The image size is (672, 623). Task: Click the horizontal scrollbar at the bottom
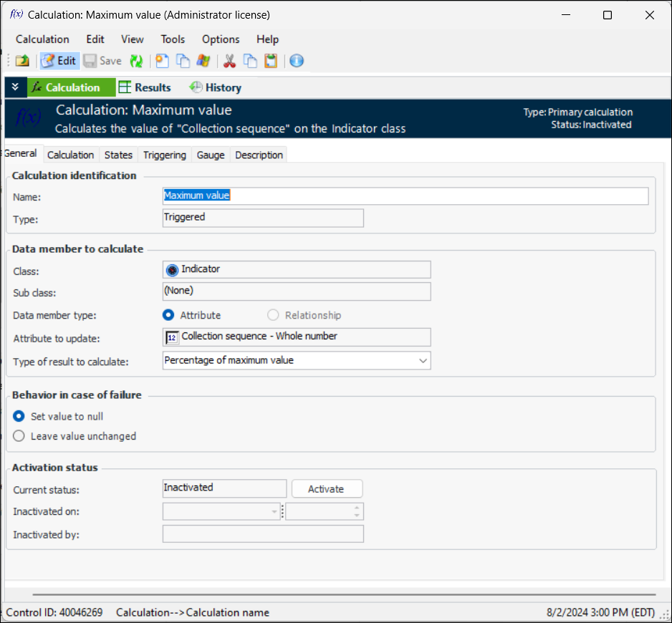[334, 594]
